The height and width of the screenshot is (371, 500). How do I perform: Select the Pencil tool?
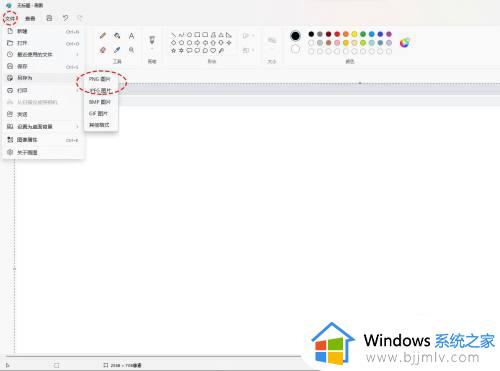(x=103, y=35)
